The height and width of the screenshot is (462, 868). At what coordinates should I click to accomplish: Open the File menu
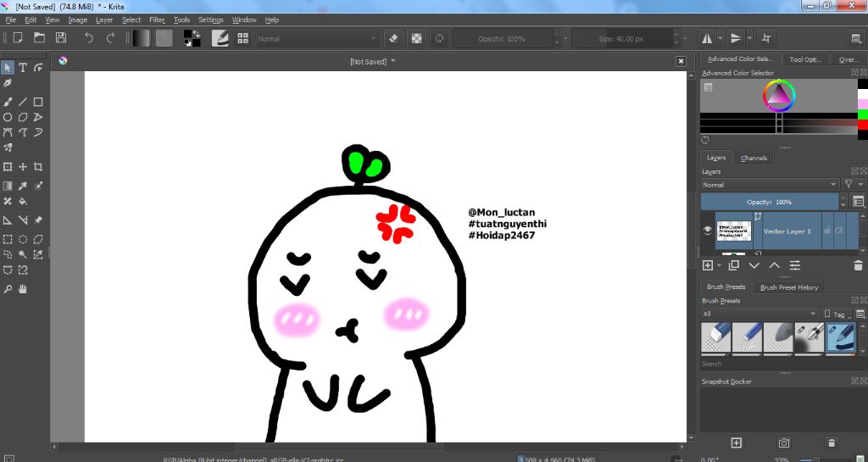click(10, 19)
